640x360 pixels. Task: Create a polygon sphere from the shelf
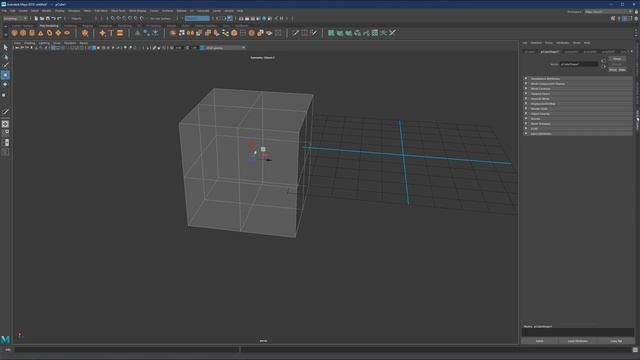pyautogui.click(x=14, y=33)
